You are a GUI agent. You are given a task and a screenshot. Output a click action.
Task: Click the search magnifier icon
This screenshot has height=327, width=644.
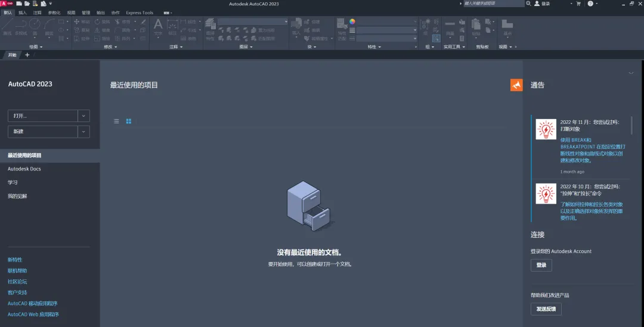coord(528,4)
